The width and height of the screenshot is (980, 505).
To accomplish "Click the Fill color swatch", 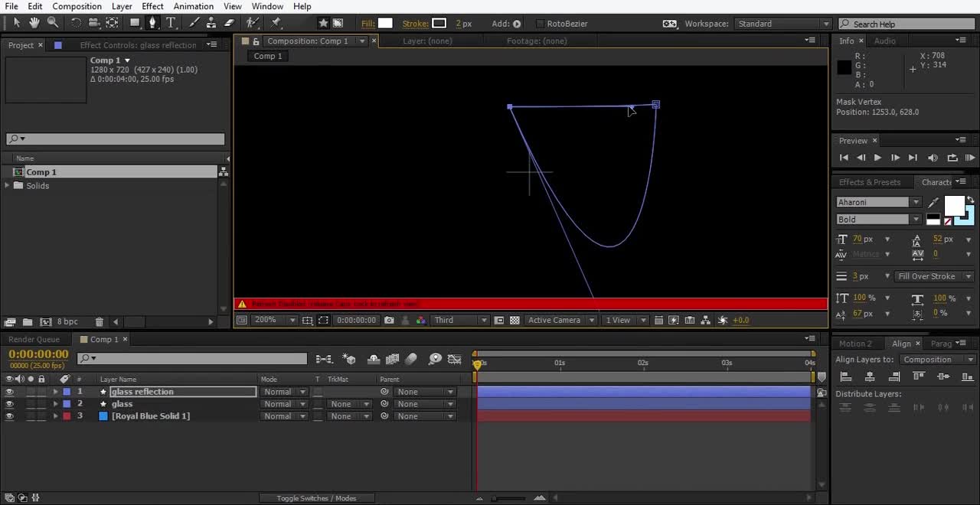I will click(385, 24).
